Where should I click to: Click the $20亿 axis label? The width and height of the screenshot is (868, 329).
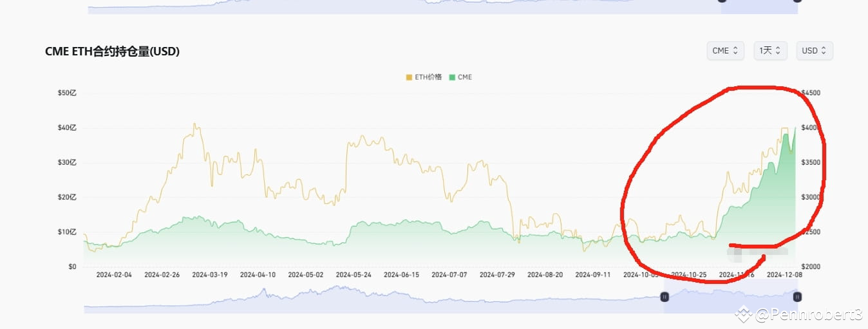(x=67, y=197)
